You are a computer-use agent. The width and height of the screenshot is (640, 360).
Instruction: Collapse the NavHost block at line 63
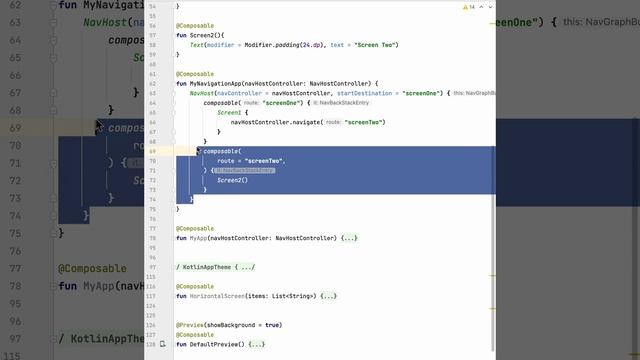click(173, 93)
